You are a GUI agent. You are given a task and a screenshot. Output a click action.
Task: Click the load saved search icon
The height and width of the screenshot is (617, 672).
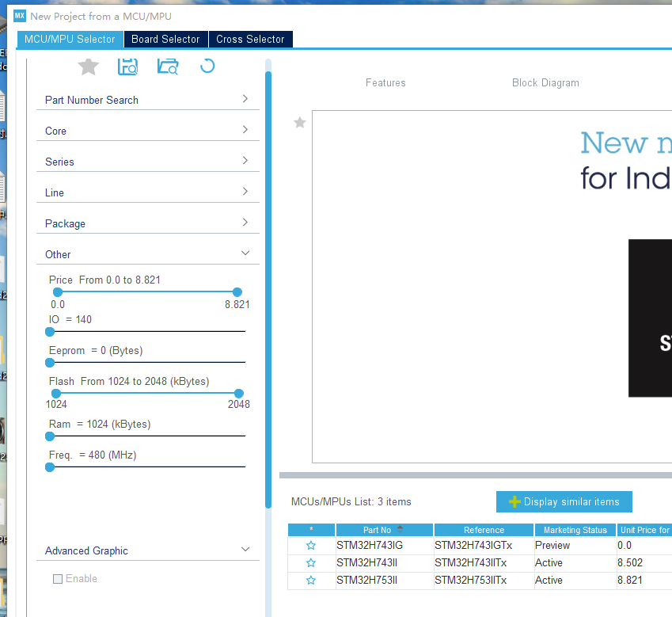tap(168, 67)
